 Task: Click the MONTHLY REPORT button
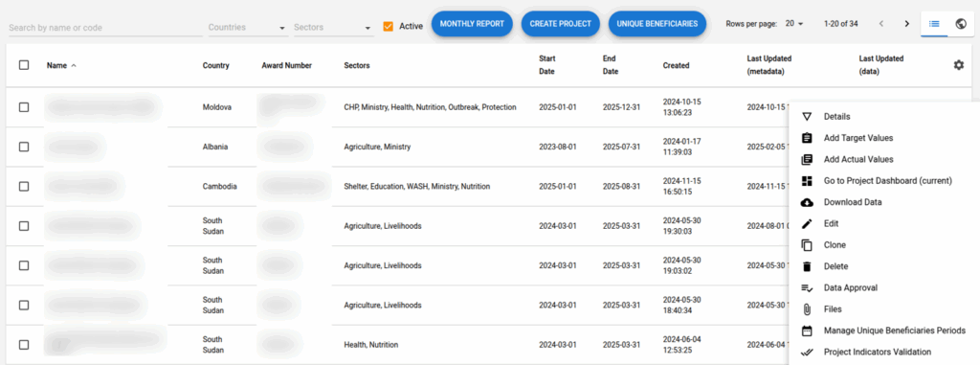click(472, 24)
